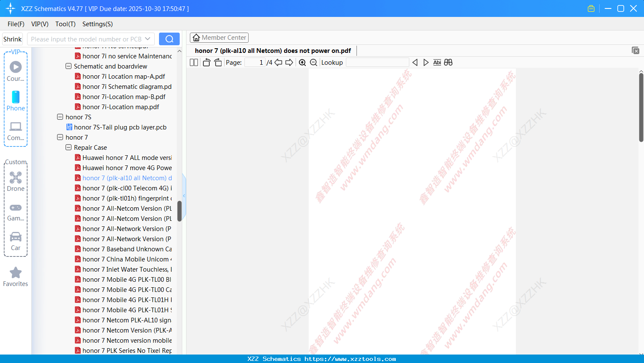The image size is (644, 363).
Task: Click the XZZ logo in title bar
Action: click(x=11, y=8)
